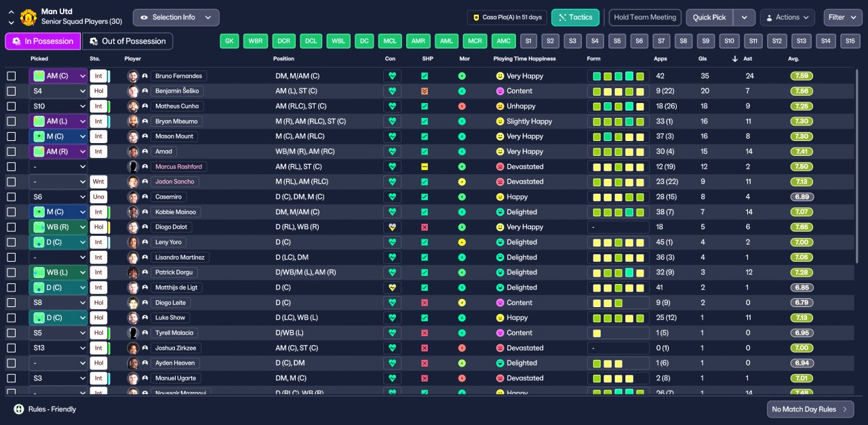
Task: Click Matthijs de Ligt's yellow heart condition icon
Action: pos(392,287)
